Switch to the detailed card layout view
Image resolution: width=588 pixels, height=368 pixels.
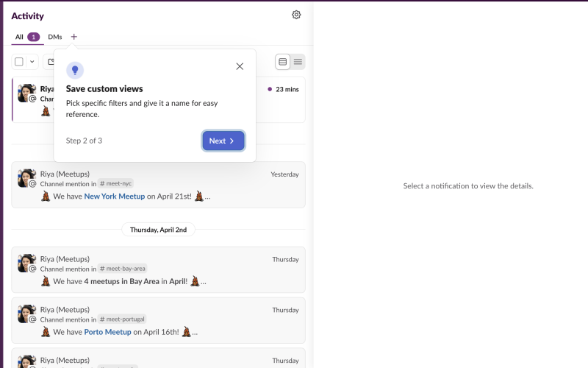[x=283, y=62]
